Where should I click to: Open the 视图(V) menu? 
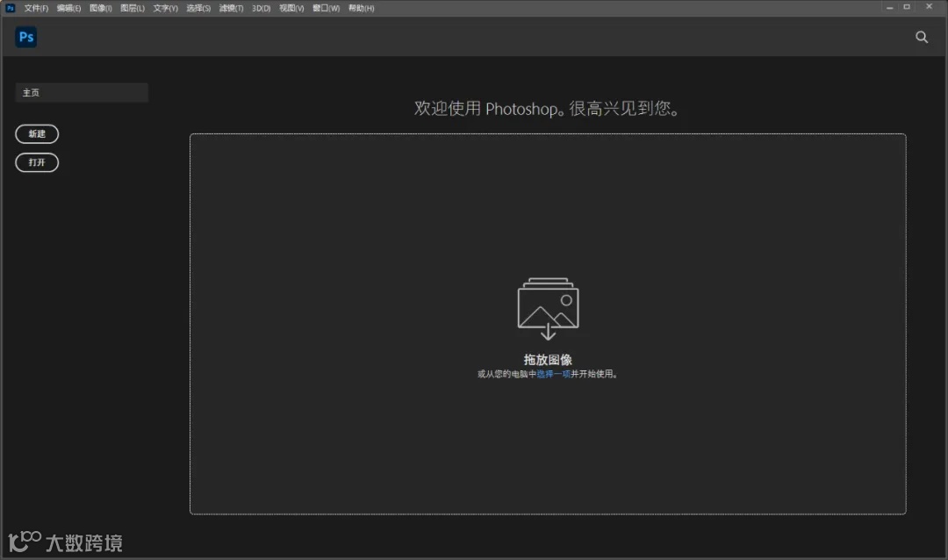[x=291, y=9]
